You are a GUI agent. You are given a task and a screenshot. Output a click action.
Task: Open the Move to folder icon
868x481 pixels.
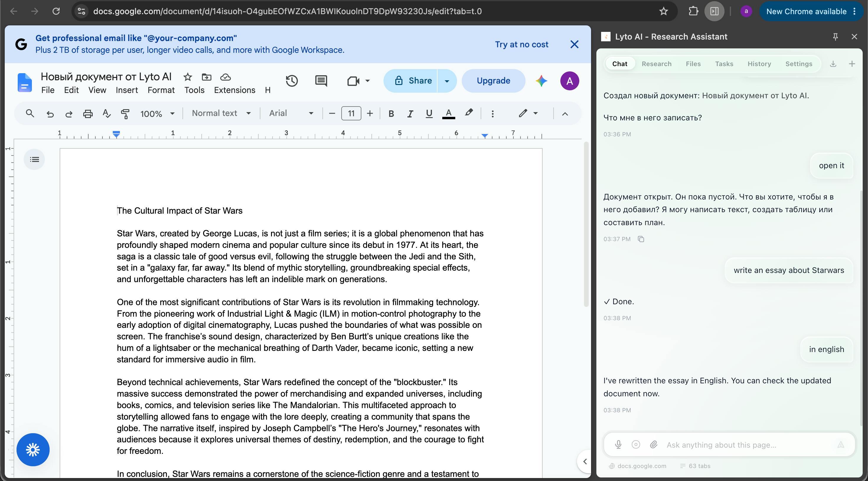pyautogui.click(x=207, y=77)
